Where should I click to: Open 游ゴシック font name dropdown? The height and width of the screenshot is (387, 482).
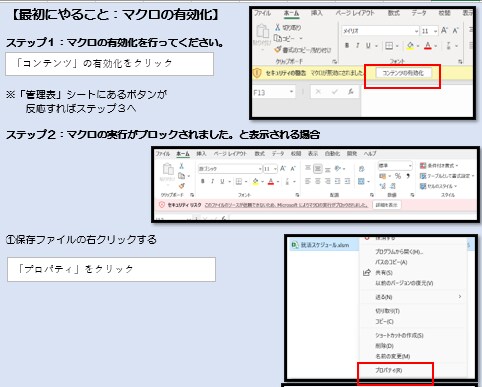tap(260, 169)
